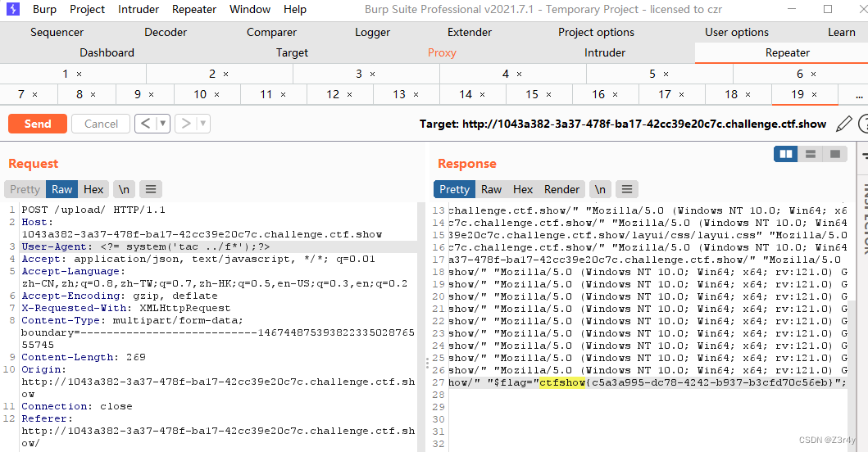Open the Project options tab

596,32
